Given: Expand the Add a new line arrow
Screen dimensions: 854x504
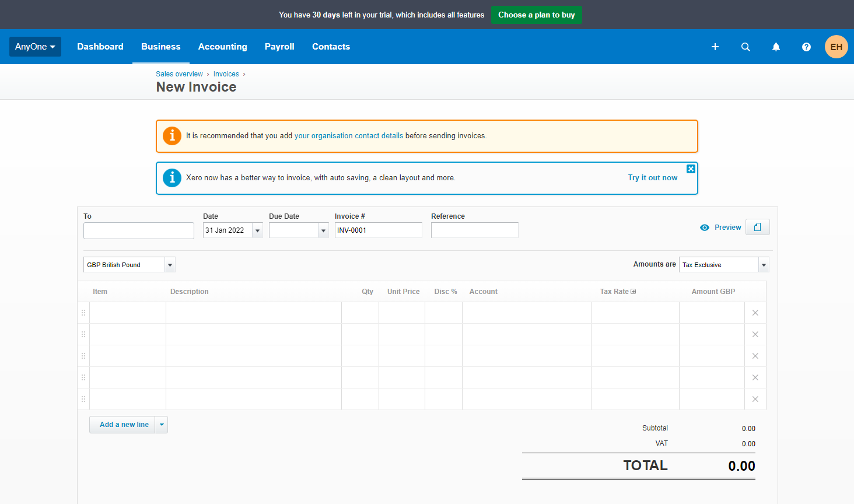Looking at the screenshot, I should pos(162,425).
